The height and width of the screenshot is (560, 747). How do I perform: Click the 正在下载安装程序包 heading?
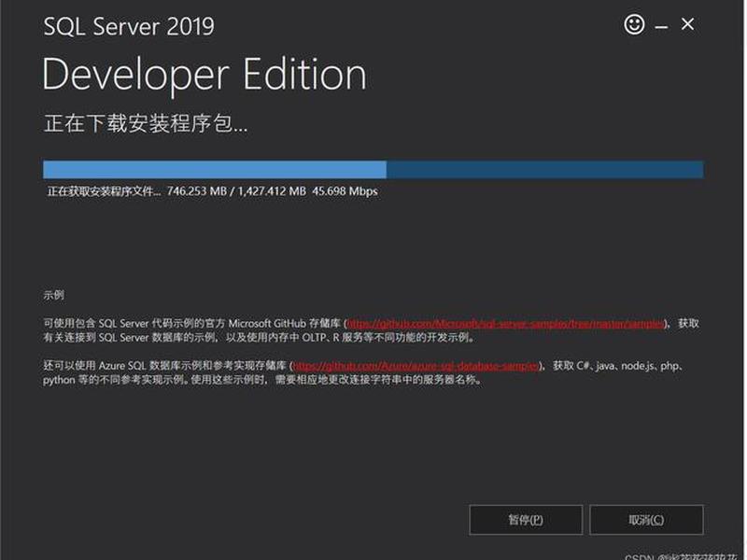146,123
